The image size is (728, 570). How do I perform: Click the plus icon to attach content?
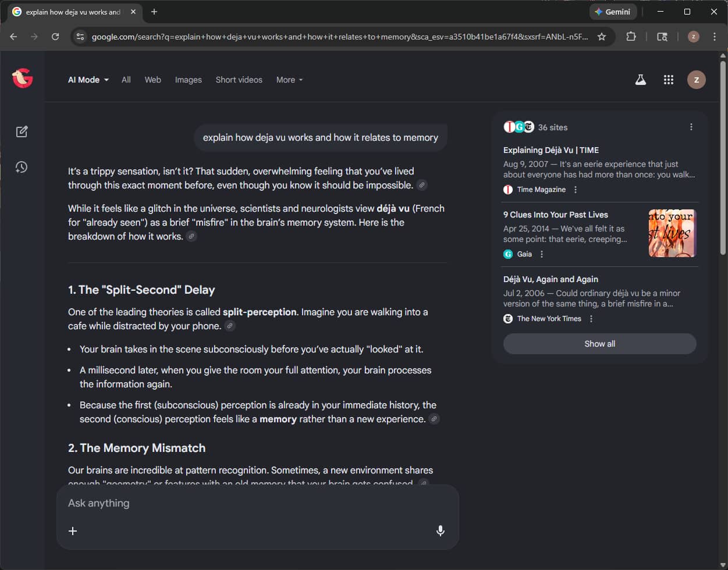[73, 530]
